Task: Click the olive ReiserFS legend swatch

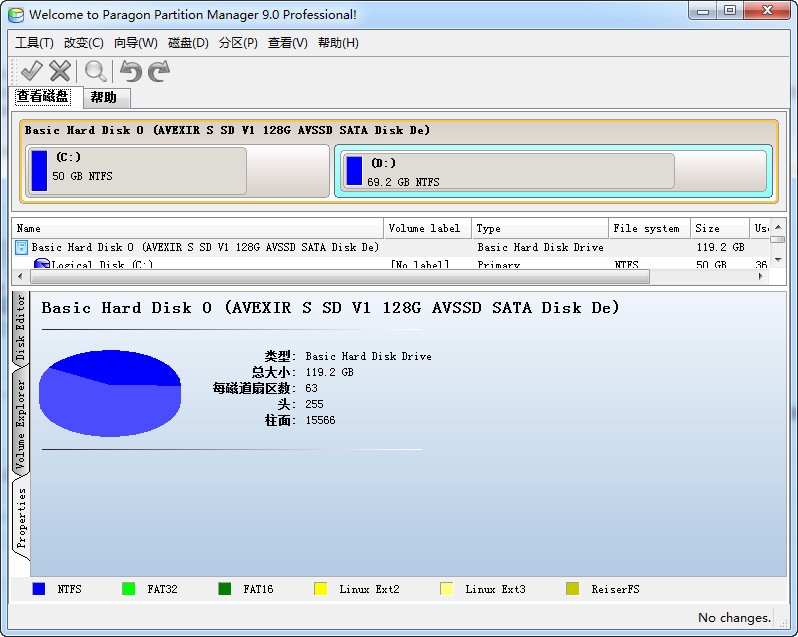Action: click(x=573, y=589)
